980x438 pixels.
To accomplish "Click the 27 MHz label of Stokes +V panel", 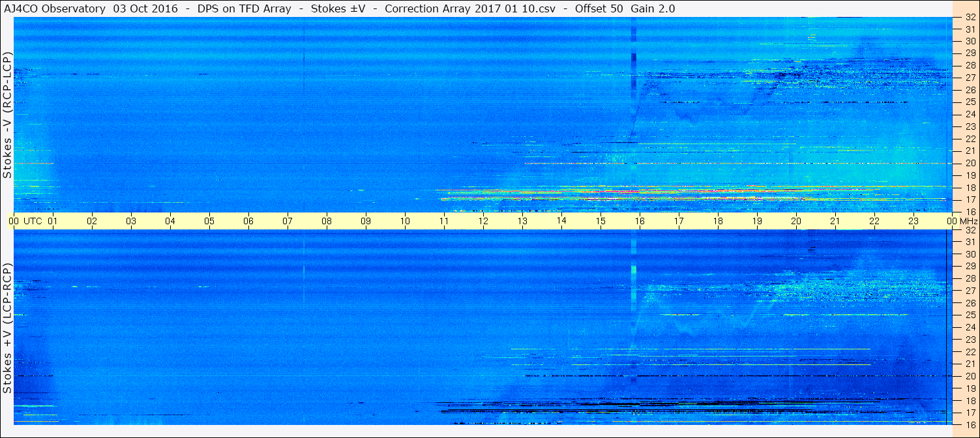I will (x=970, y=291).
